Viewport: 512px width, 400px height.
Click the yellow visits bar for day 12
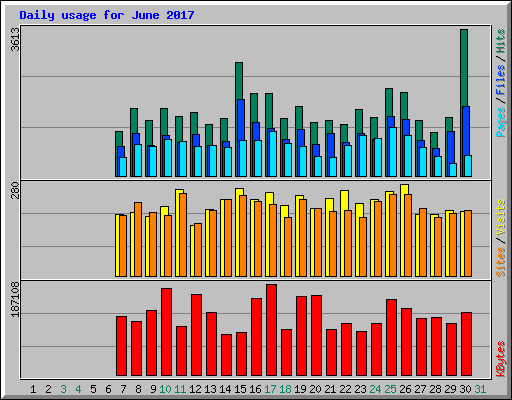click(192, 251)
